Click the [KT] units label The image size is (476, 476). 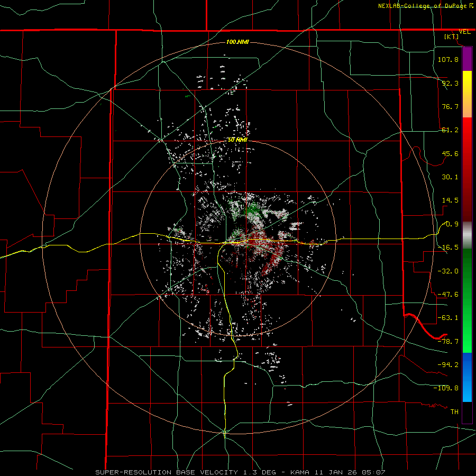[x=452, y=36]
